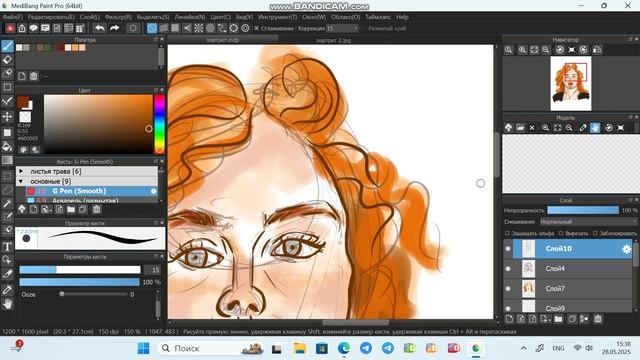
Task: Select the Move tool in the toolbox
Action: point(7,117)
